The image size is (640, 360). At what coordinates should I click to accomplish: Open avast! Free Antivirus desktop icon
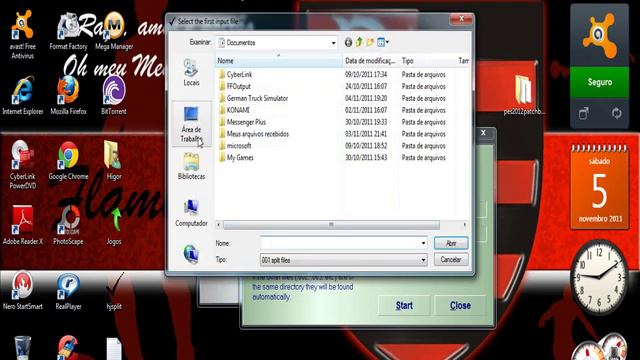click(x=22, y=35)
